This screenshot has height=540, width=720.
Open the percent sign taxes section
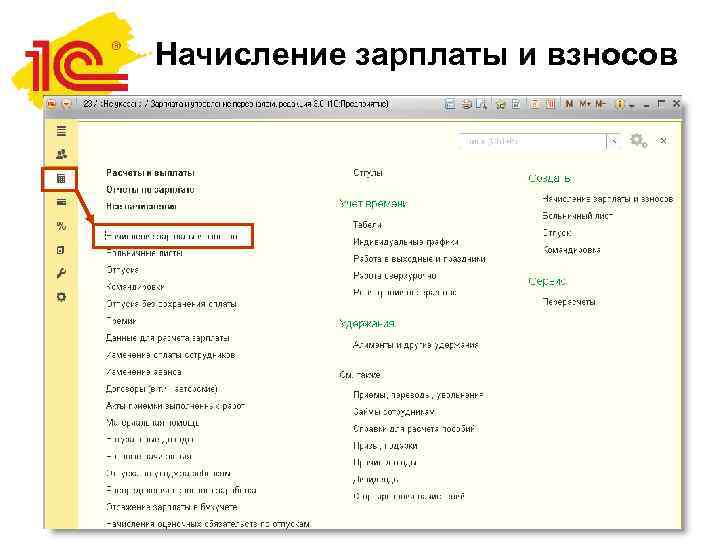pos(61,226)
